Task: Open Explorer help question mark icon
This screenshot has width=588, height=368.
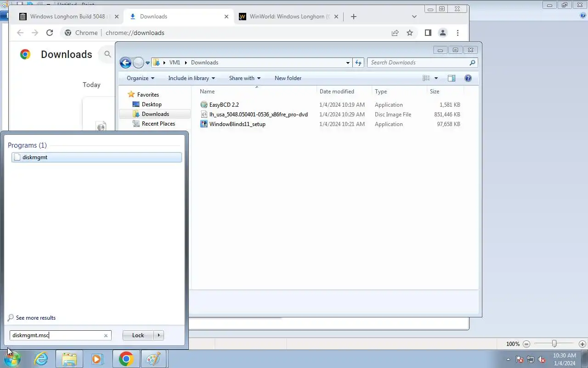Action: (468, 78)
